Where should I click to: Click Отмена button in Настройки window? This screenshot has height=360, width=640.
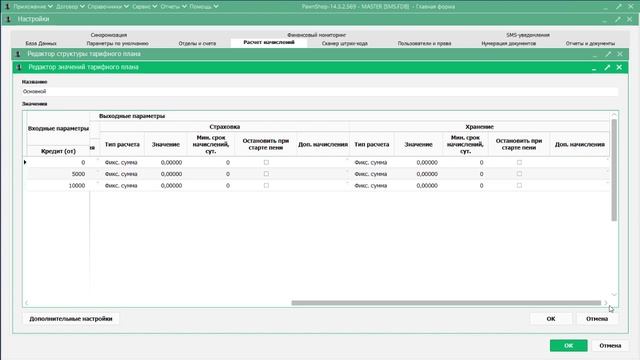(x=610, y=346)
